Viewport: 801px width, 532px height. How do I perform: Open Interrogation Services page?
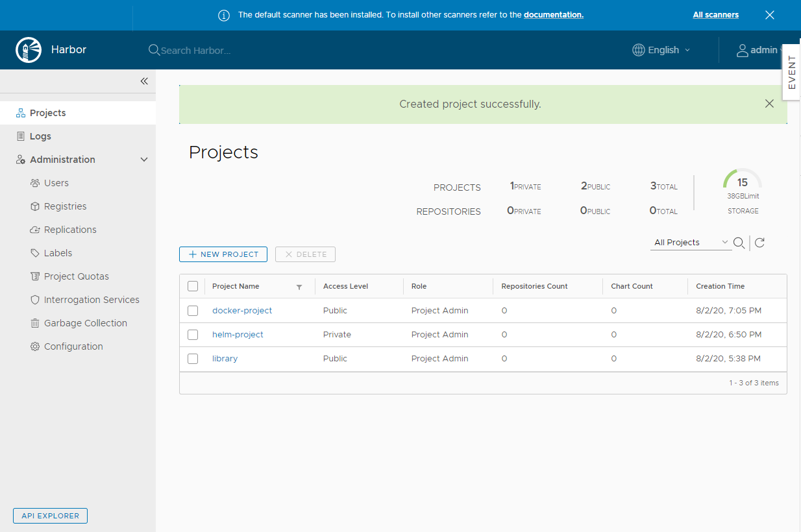(92, 300)
